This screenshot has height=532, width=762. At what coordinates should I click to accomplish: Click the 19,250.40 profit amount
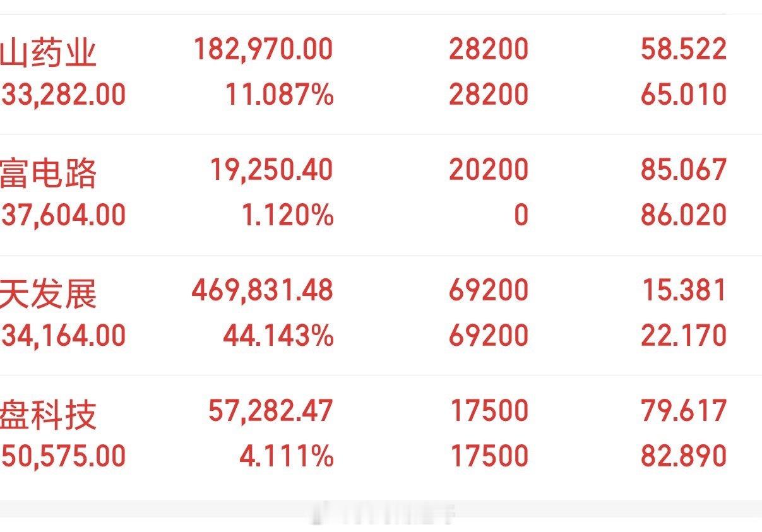point(270,170)
